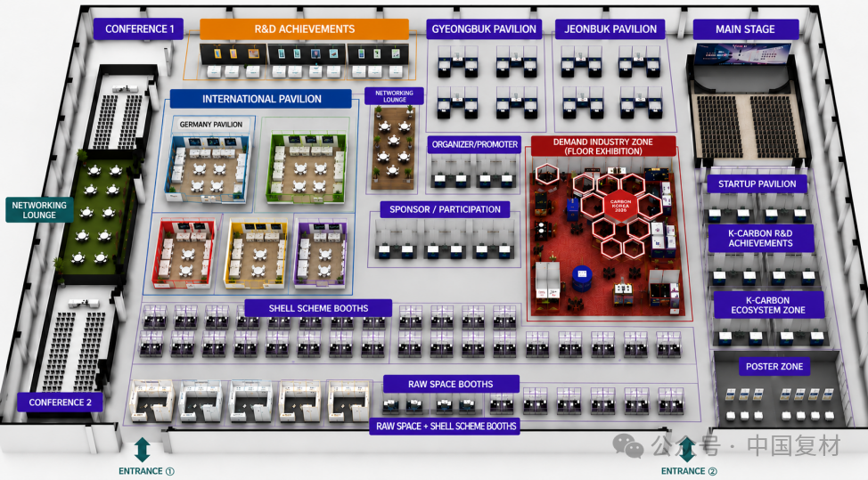Open the ORGANIZER/PROMOTER label

point(474,144)
